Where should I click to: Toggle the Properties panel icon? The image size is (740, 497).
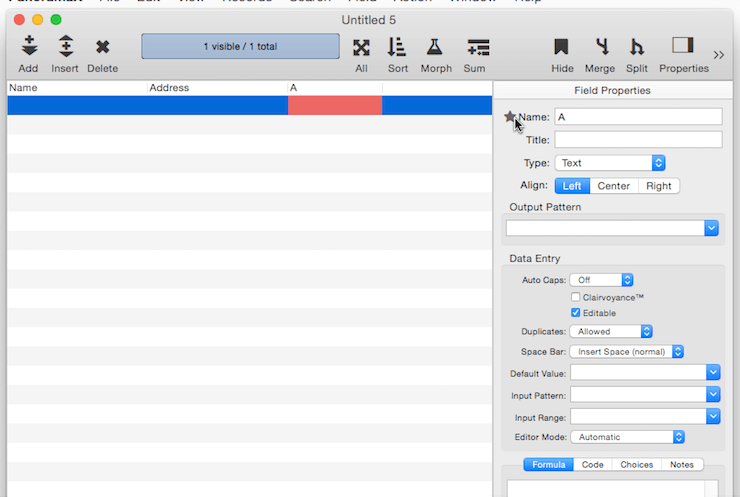pos(683,45)
